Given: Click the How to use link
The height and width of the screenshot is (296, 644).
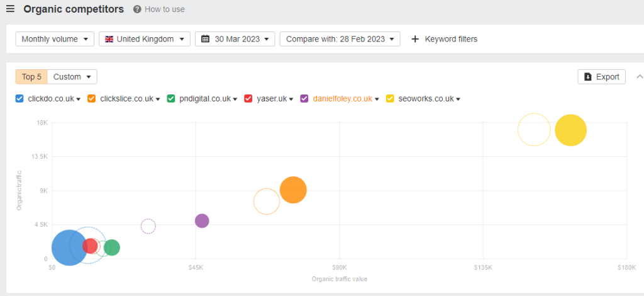Looking at the screenshot, I should click(x=165, y=9).
